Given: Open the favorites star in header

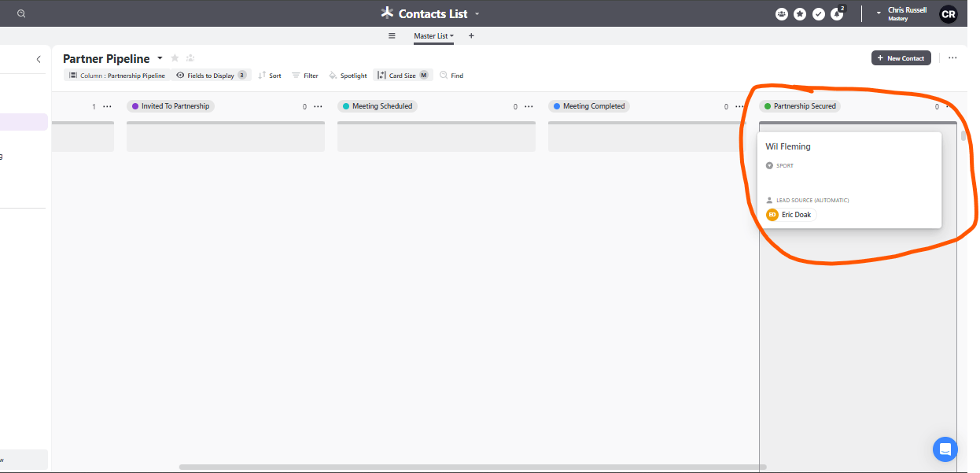Looking at the screenshot, I should pyautogui.click(x=800, y=13).
